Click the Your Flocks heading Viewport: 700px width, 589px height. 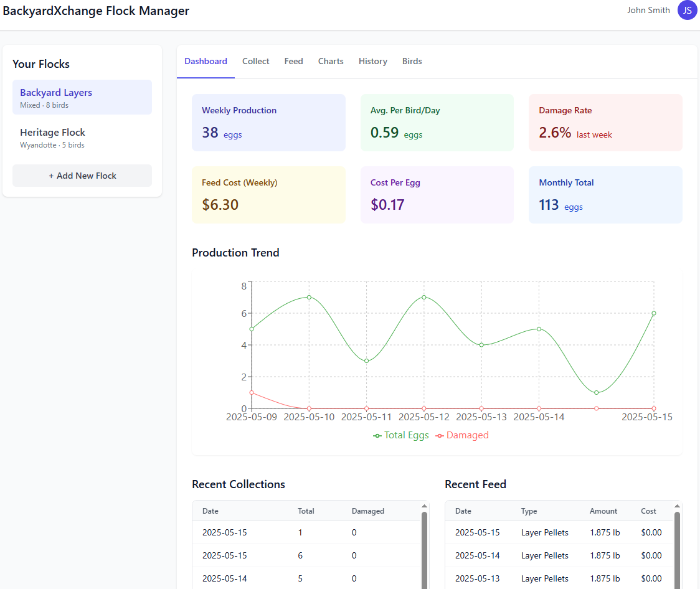pos(41,64)
